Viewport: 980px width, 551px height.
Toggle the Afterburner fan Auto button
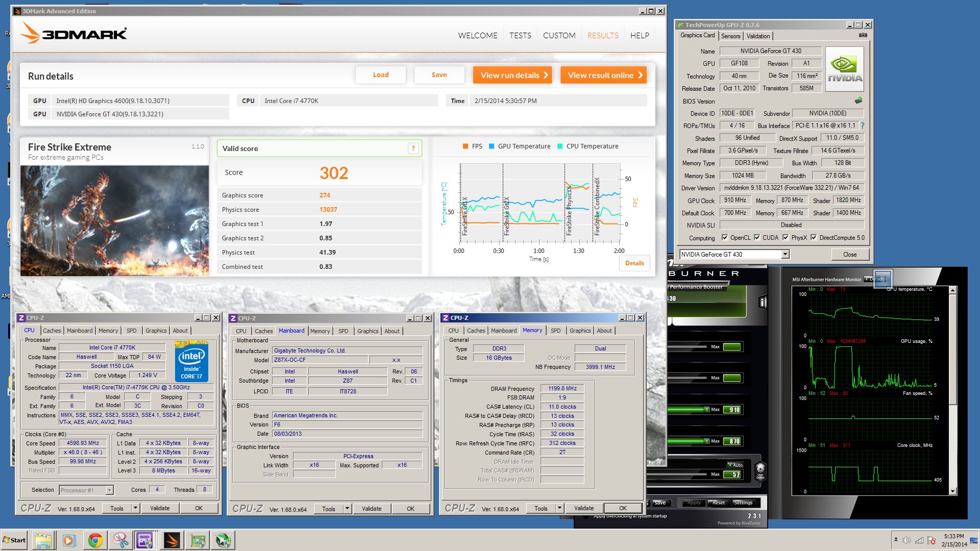coord(736,465)
